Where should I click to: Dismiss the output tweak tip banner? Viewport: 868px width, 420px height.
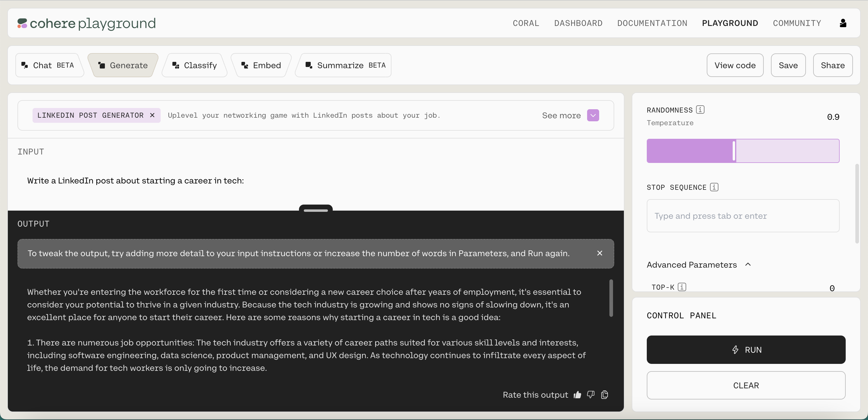tap(599, 253)
